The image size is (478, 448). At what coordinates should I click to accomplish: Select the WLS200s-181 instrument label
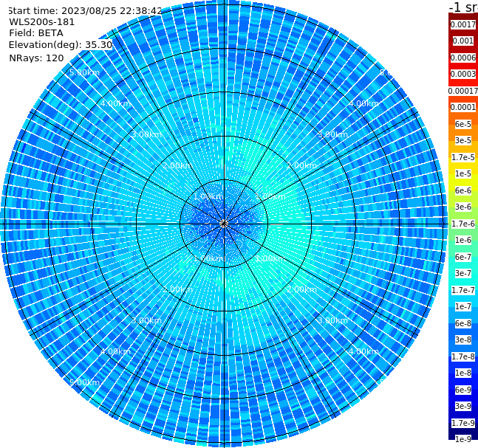coord(42,22)
